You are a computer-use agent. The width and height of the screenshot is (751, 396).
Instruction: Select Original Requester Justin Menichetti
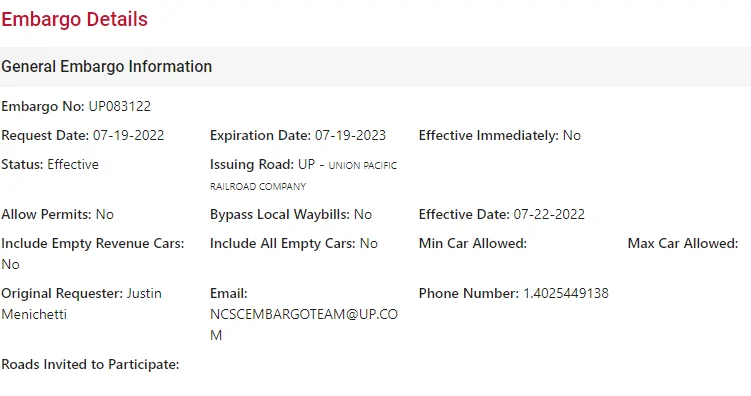click(81, 304)
